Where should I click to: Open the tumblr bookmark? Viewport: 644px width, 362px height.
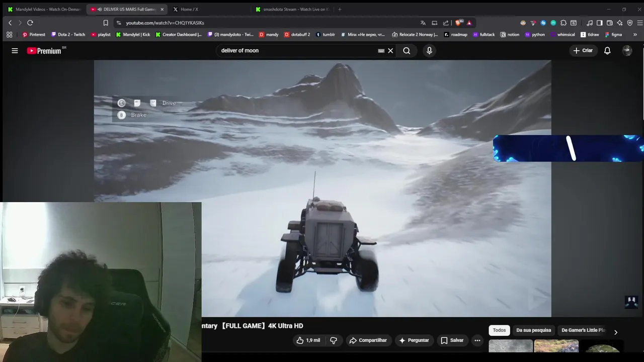coord(326,35)
